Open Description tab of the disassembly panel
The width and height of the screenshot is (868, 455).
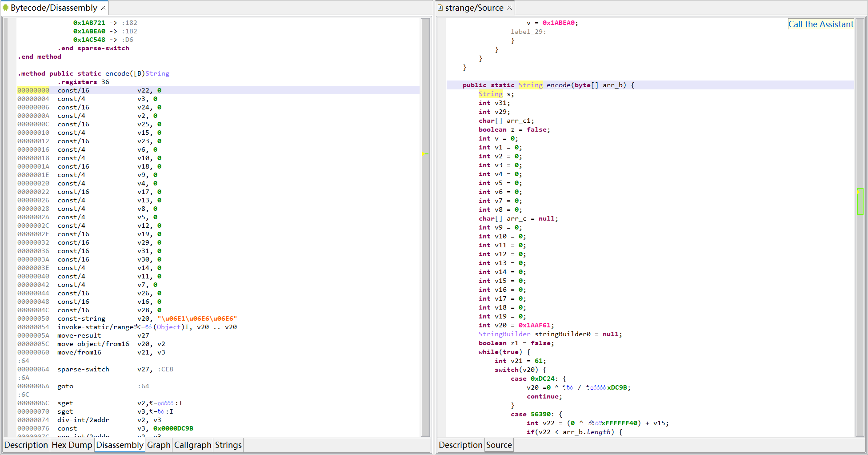click(26, 445)
